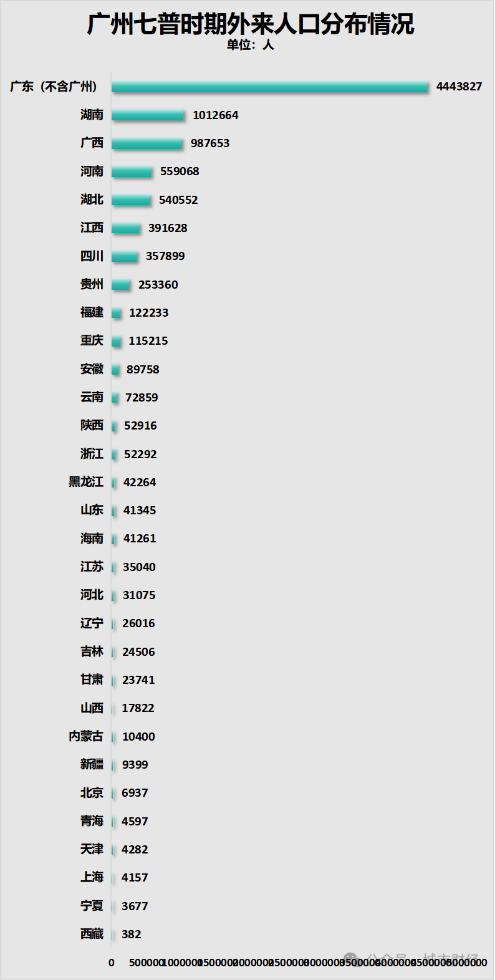Select the 上海 category label
Viewport: 495px width, 980px height.
click(x=92, y=877)
